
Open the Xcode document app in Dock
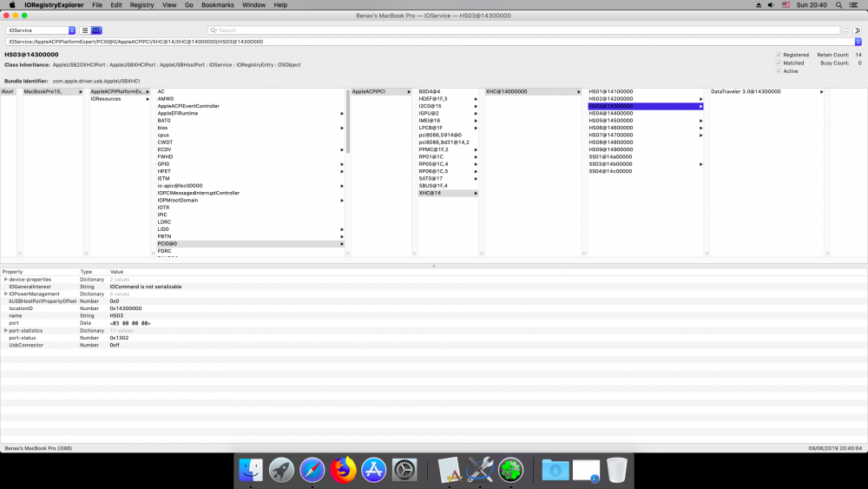coord(450,470)
